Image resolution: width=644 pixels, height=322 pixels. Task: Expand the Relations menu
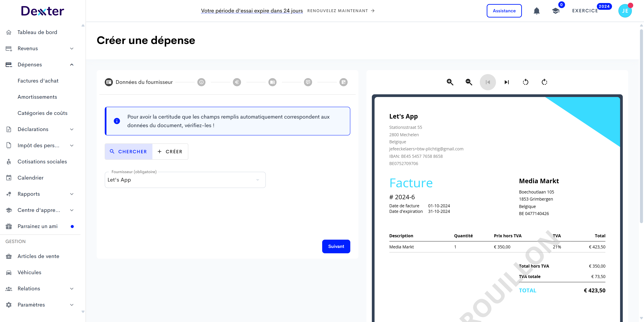tap(40, 288)
